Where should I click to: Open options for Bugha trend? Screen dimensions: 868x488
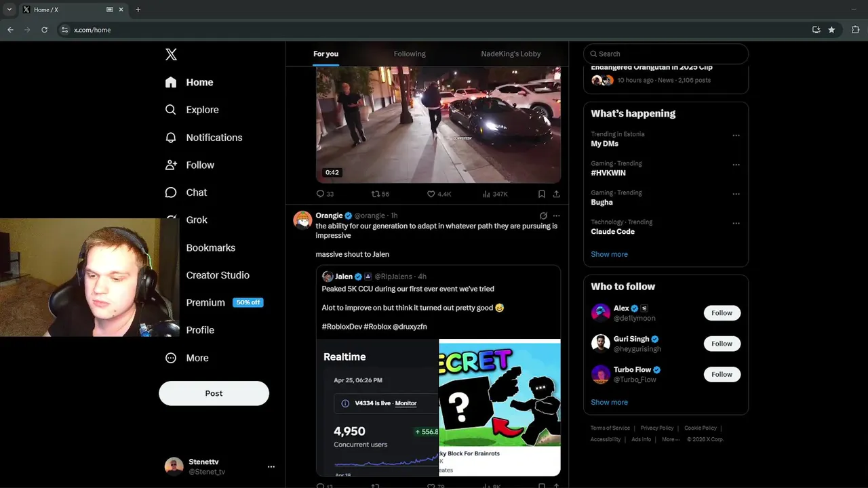[x=736, y=194]
